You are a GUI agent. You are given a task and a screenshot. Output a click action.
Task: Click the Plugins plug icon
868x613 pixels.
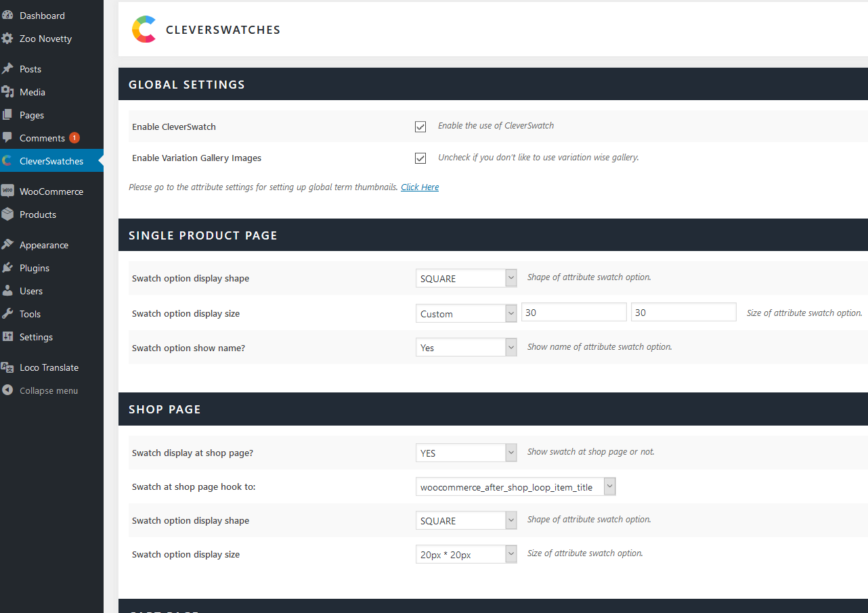(x=7, y=268)
